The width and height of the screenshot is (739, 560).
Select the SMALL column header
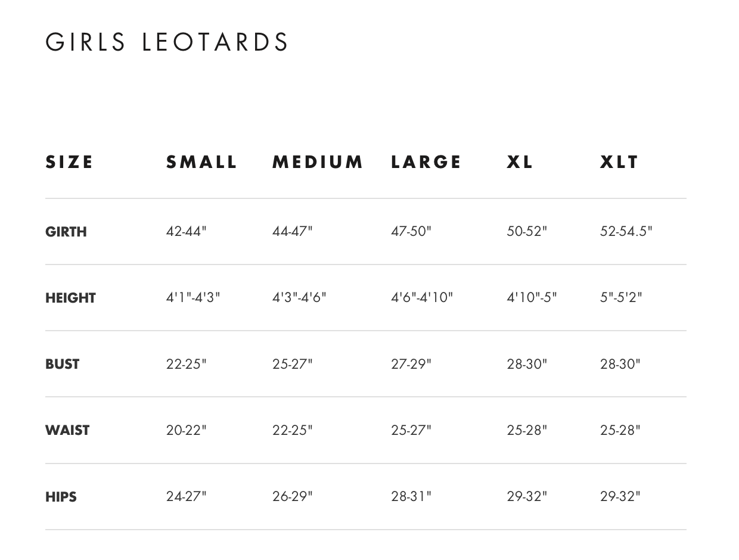tap(201, 162)
